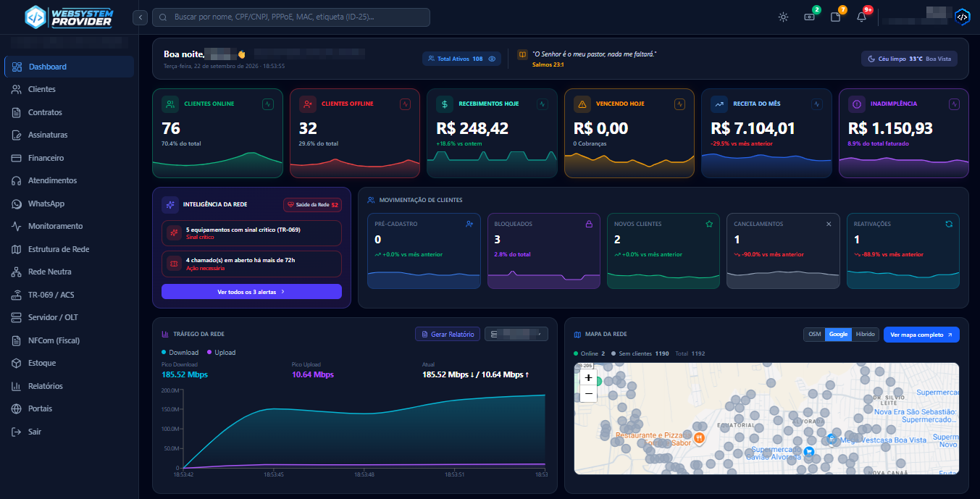980x499 pixels.
Task: Click Ver todos os 3 alertas
Action: [251, 291]
